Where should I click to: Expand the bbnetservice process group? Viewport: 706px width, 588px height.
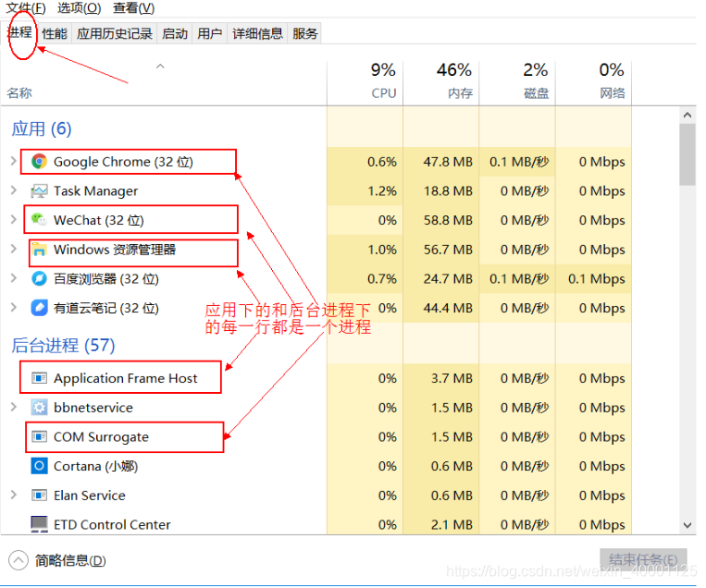pos(14,407)
